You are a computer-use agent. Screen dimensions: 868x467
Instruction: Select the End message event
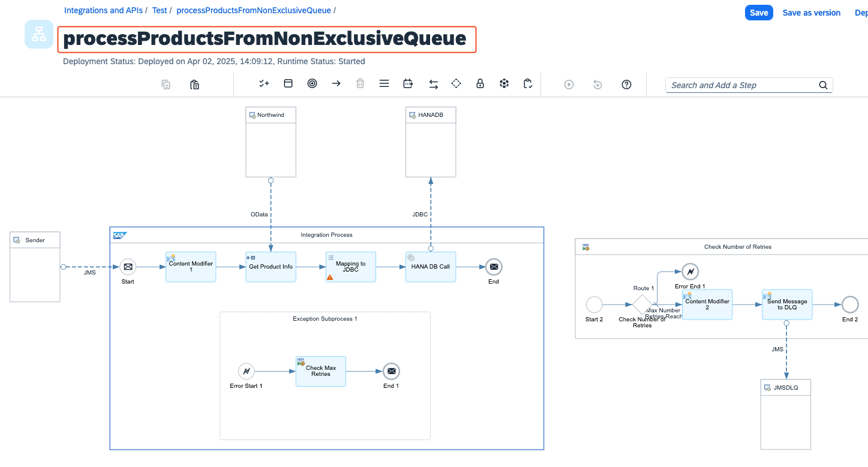coord(494,267)
